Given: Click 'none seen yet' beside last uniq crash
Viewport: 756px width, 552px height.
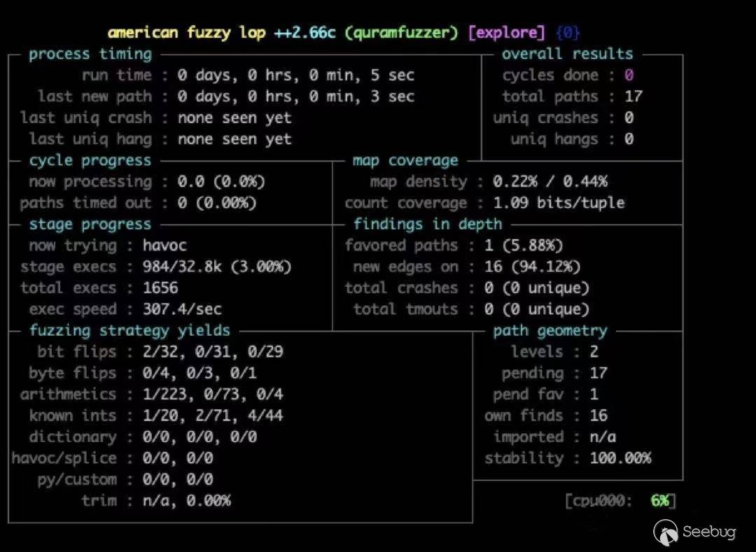Looking at the screenshot, I should (234, 118).
